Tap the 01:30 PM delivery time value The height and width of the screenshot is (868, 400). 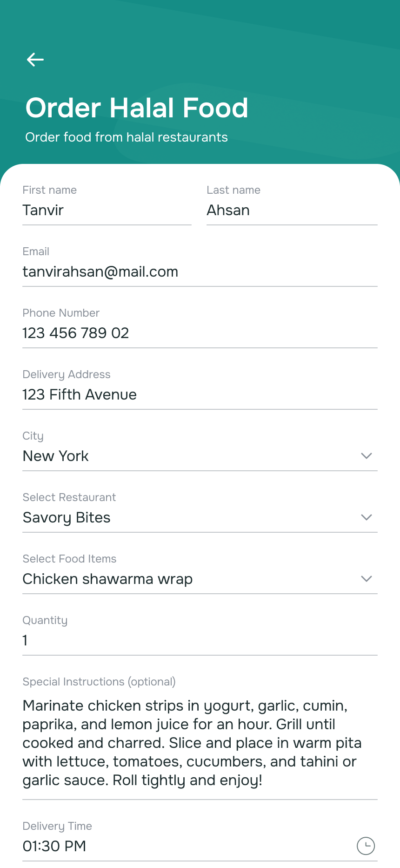click(54, 846)
